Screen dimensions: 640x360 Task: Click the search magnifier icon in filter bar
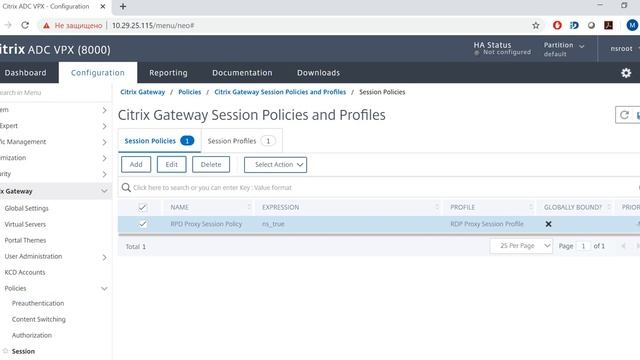(x=126, y=187)
